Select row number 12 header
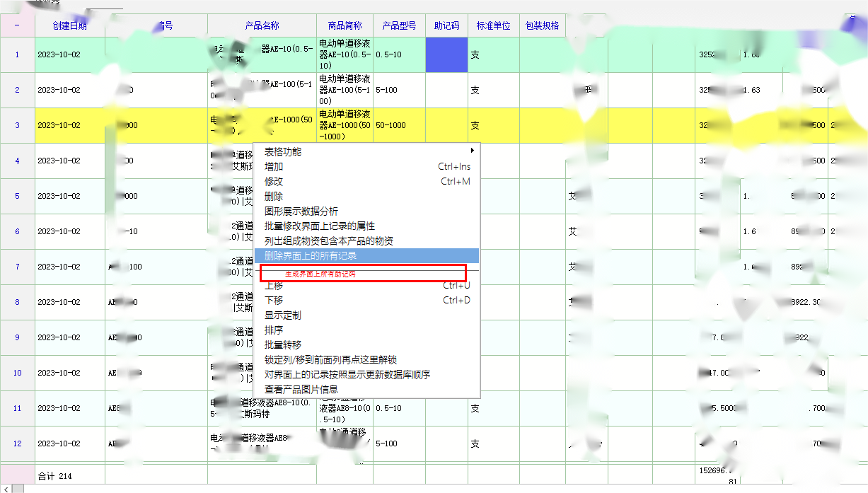This screenshot has width=868, height=493. [x=18, y=443]
